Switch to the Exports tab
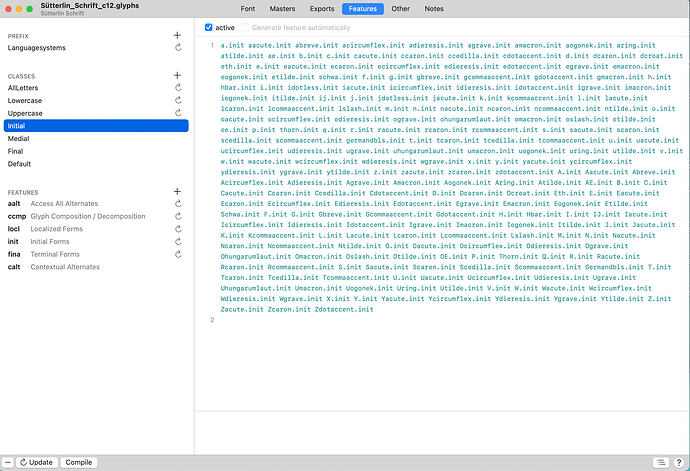The width and height of the screenshot is (690, 471). 322,9
